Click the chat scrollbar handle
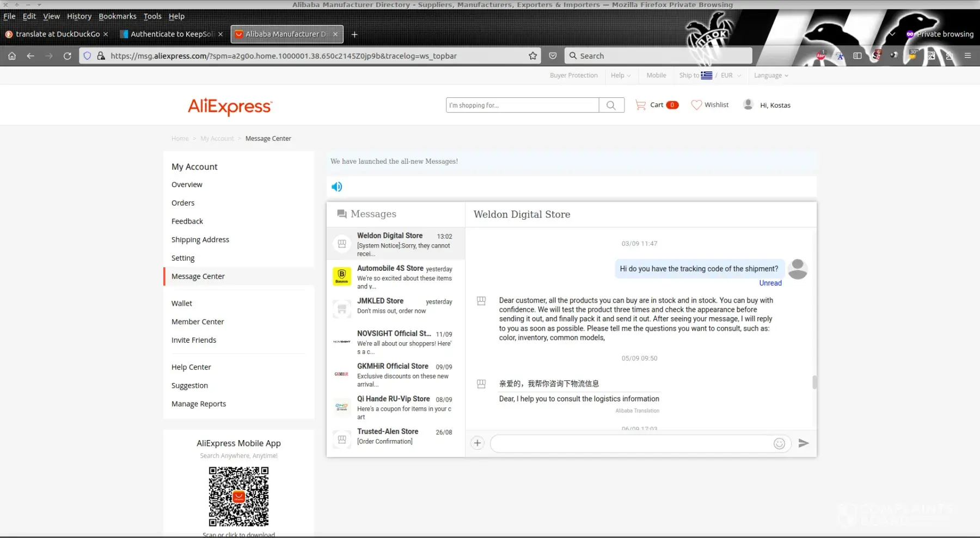 pyautogui.click(x=814, y=382)
